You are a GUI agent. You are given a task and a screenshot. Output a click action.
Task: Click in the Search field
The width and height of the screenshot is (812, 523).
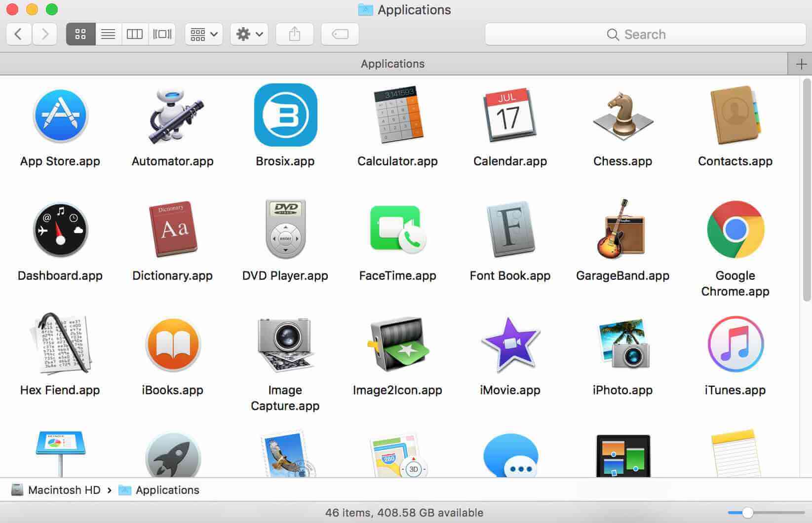click(646, 34)
